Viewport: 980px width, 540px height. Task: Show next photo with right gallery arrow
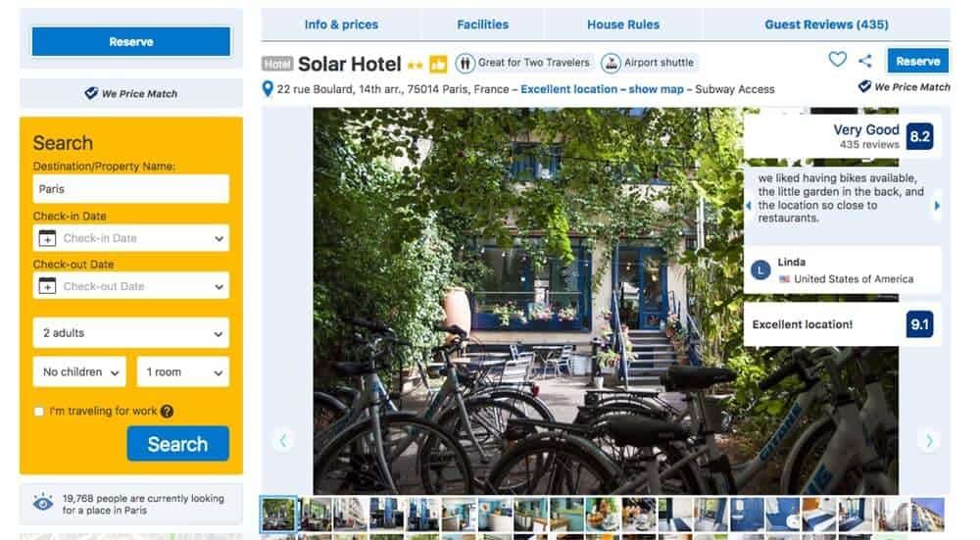(x=929, y=441)
